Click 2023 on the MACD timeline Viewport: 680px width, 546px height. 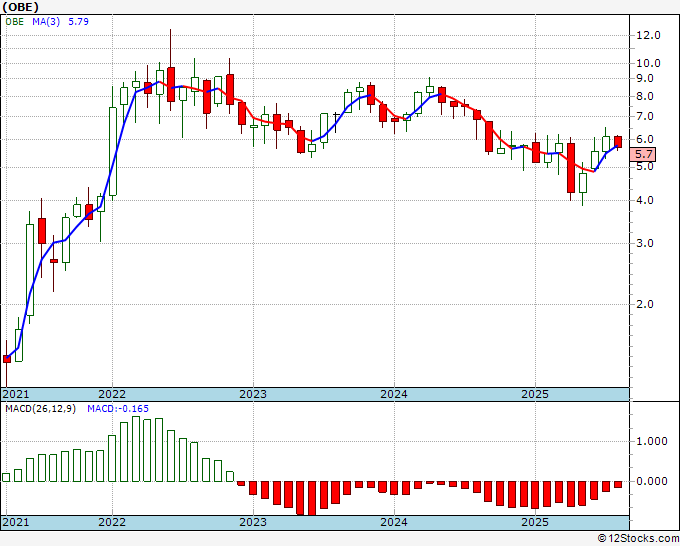[x=253, y=522]
